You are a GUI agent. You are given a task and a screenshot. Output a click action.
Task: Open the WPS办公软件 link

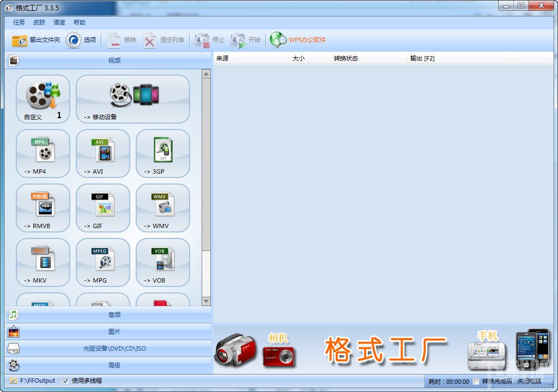[x=298, y=40]
